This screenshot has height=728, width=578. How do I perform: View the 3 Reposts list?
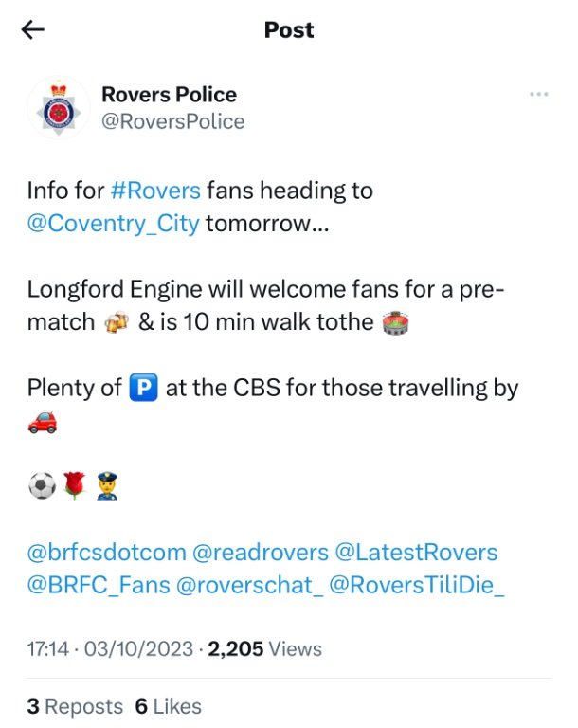(75, 706)
